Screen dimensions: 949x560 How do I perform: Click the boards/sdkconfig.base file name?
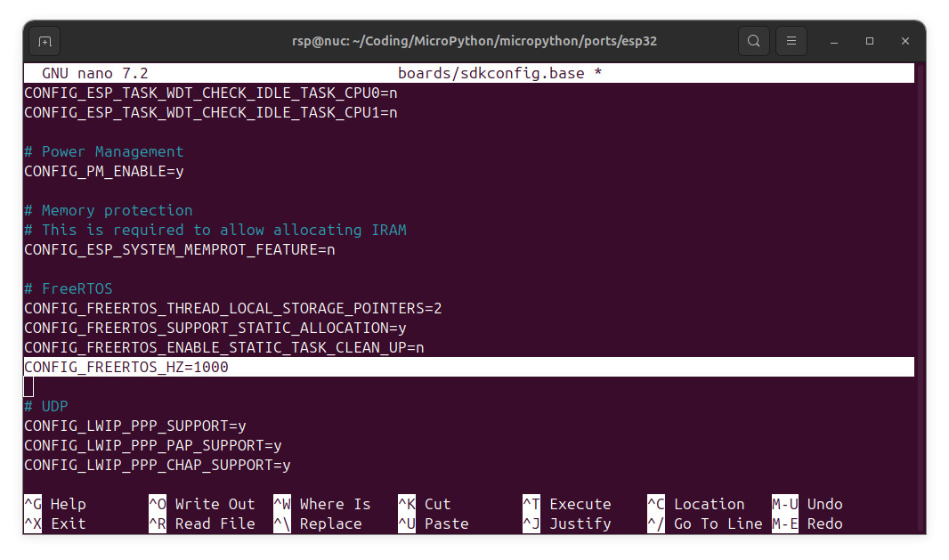(x=491, y=73)
